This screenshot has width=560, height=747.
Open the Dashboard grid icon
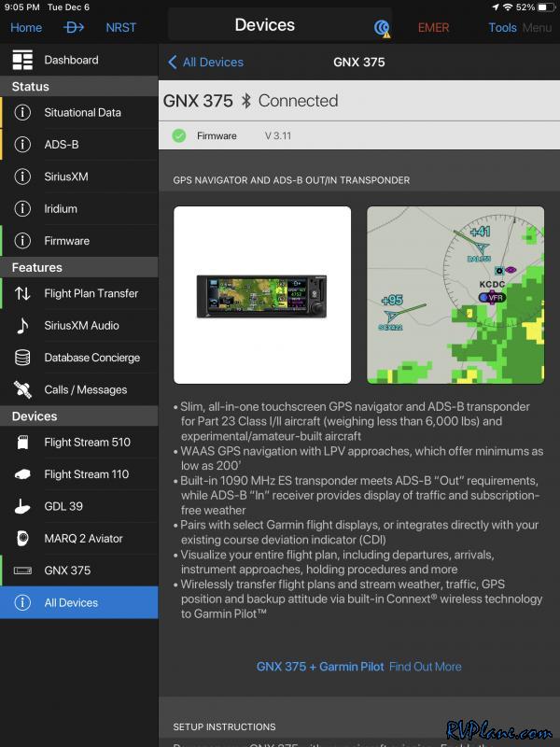[x=22, y=60]
